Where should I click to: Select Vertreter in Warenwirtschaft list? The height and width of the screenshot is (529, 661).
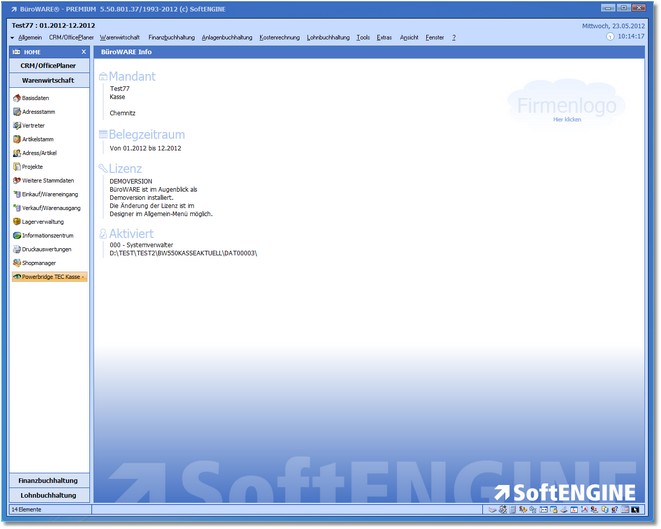33,126
